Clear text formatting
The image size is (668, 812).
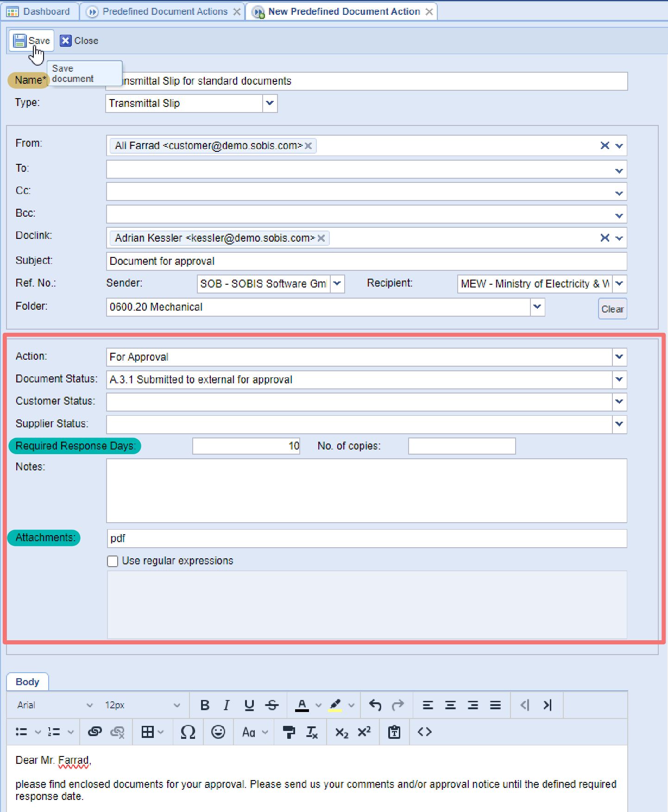pos(312,732)
